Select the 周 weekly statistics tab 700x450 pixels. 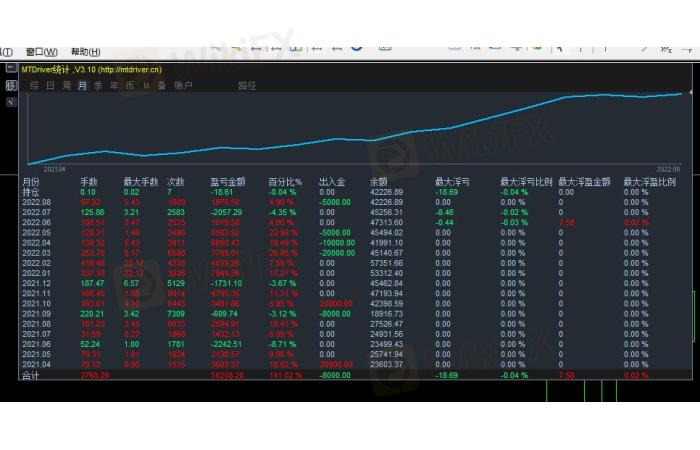click(x=66, y=86)
